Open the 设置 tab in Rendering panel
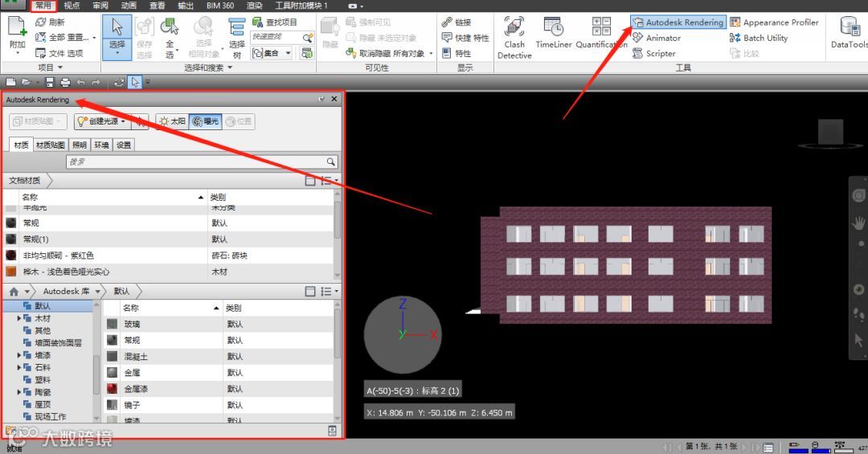The width and height of the screenshot is (868, 454). point(124,145)
